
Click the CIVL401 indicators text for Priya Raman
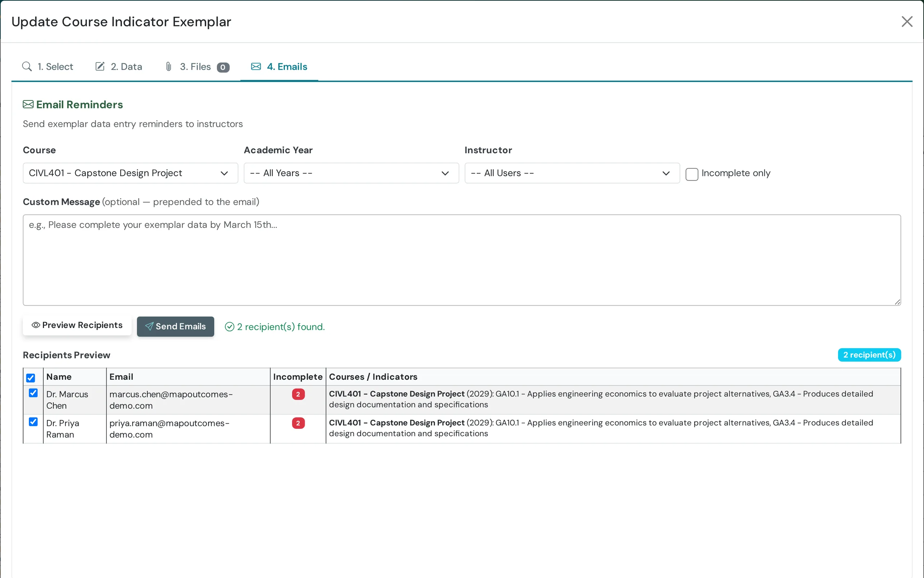[601, 428]
